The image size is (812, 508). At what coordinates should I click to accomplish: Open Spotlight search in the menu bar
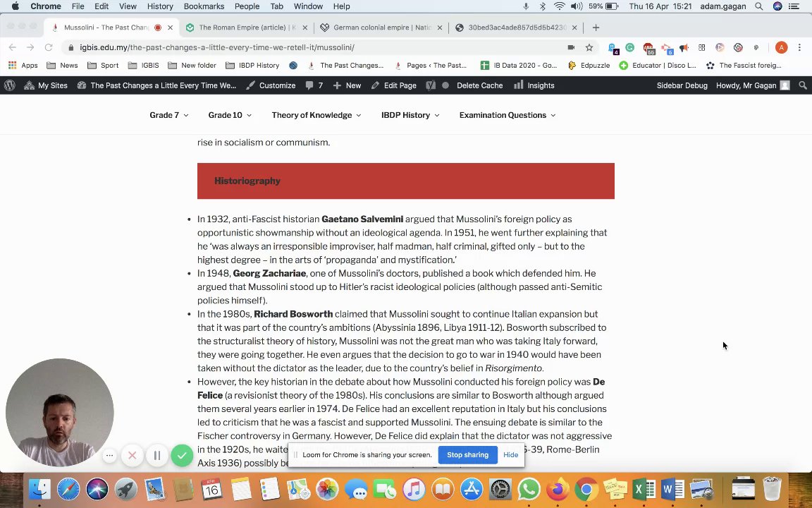point(758,6)
